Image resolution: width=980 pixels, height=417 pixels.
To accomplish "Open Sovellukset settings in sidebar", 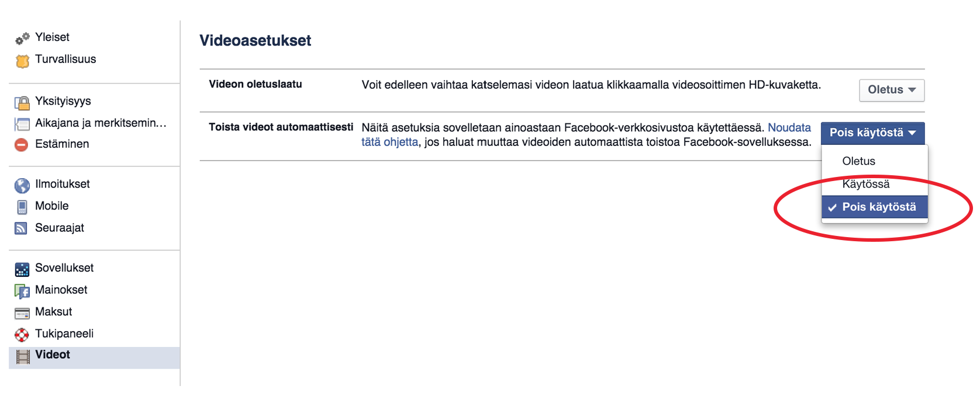I will (x=64, y=268).
